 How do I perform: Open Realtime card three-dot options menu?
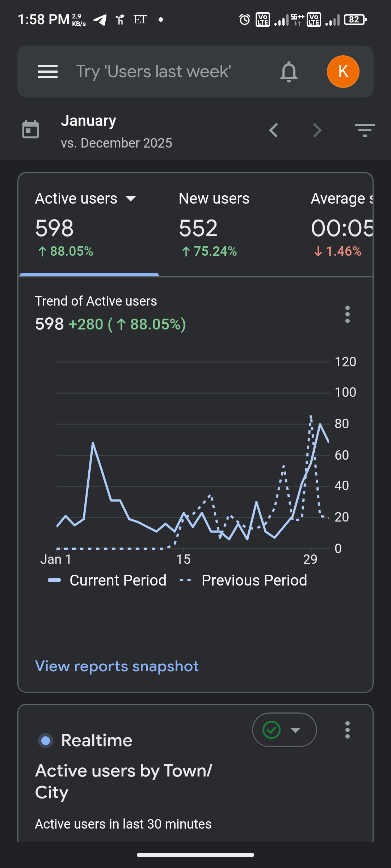coord(347,730)
